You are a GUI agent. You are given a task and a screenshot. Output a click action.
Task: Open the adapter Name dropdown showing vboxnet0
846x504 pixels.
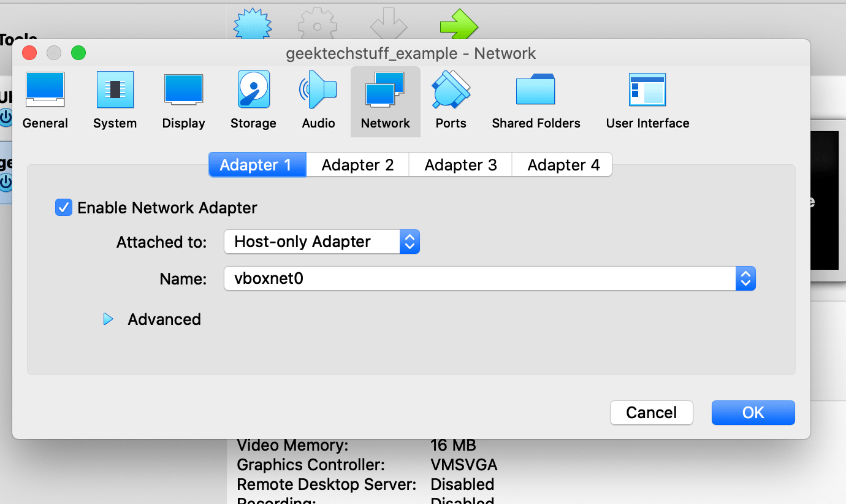tap(745, 278)
